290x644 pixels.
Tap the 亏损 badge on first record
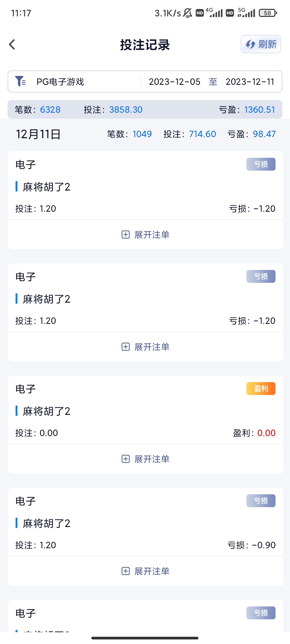tap(261, 164)
